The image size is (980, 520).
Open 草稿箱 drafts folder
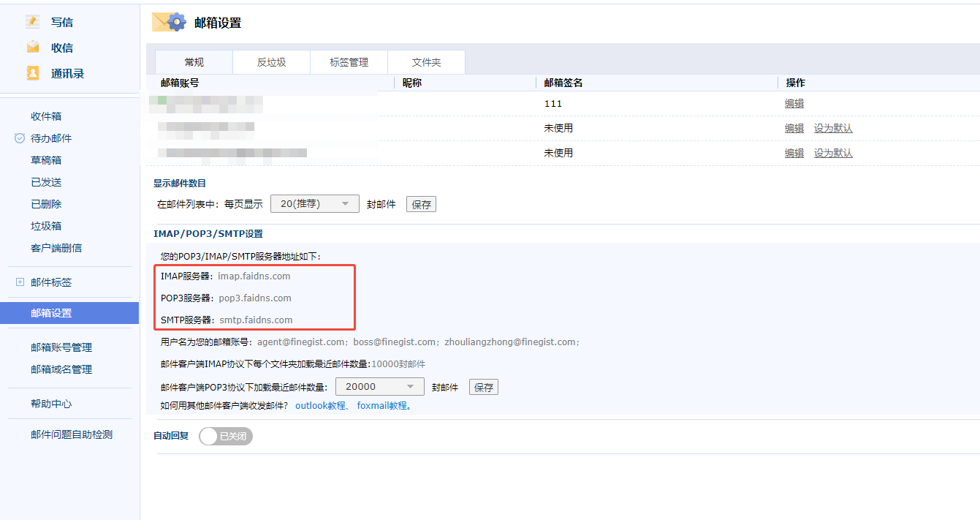click(46, 160)
